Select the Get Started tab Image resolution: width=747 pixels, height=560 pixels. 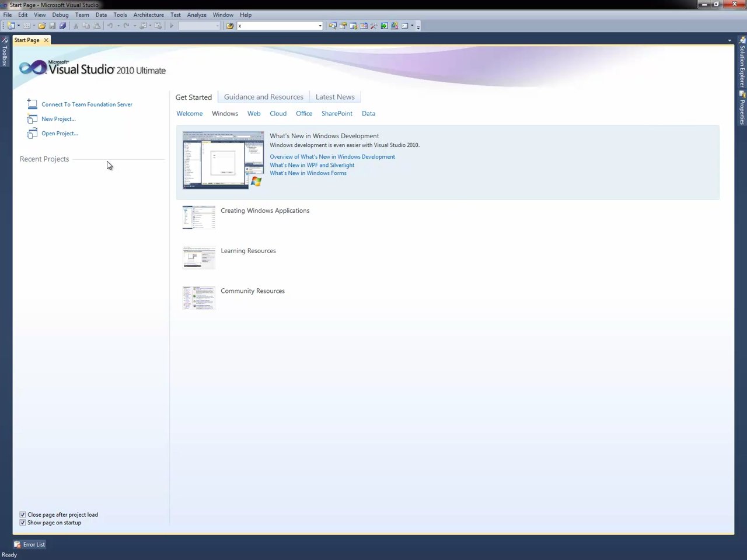tap(194, 97)
